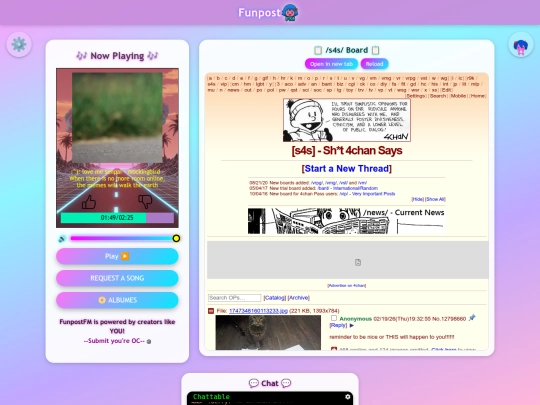
Task: Open REQUEST A SONG
Action: [117, 278]
